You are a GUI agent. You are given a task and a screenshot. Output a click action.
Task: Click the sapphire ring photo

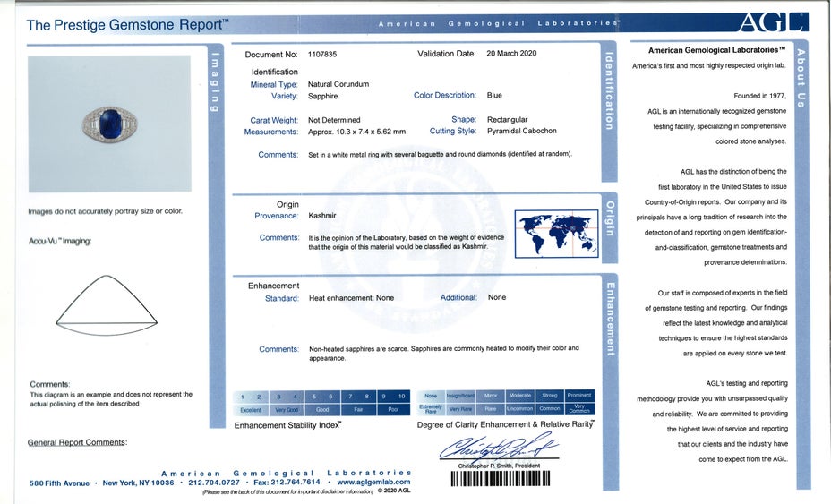click(x=109, y=124)
